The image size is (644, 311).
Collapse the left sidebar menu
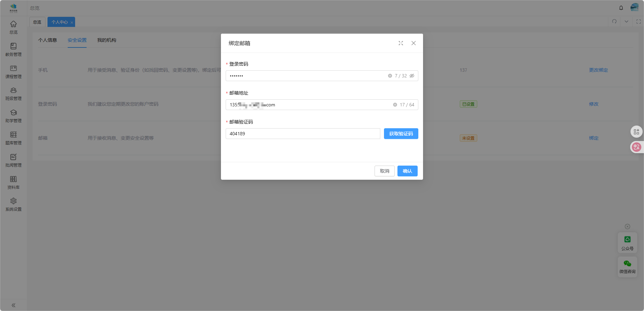pyautogui.click(x=13, y=305)
